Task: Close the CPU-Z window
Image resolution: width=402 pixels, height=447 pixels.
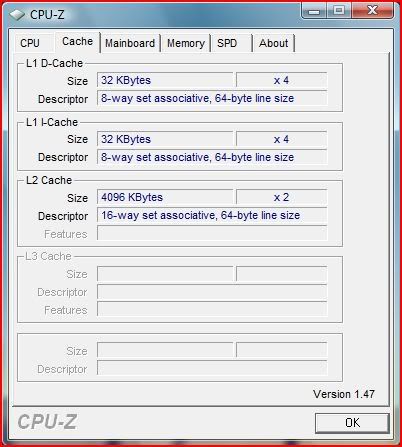Action: 372,11
